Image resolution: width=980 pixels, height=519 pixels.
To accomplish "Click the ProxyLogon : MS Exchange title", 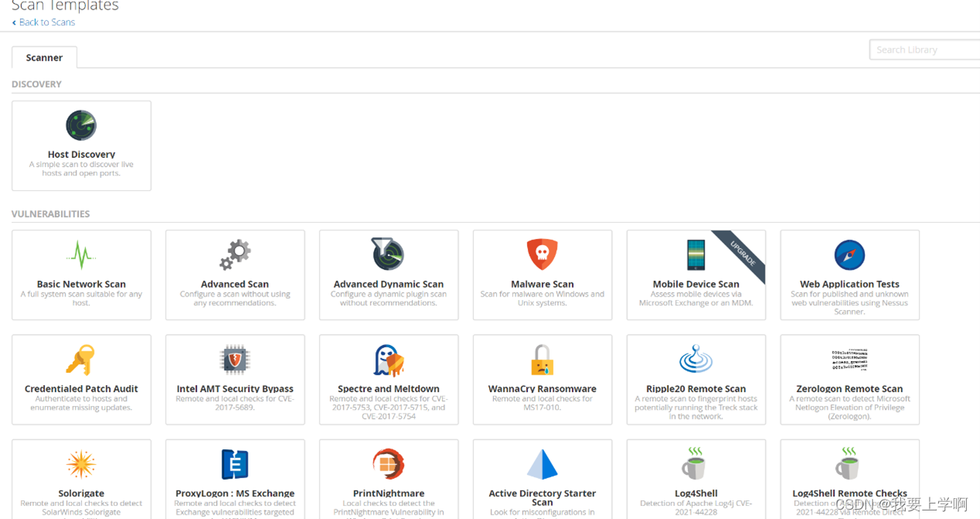I will click(x=235, y=493).
